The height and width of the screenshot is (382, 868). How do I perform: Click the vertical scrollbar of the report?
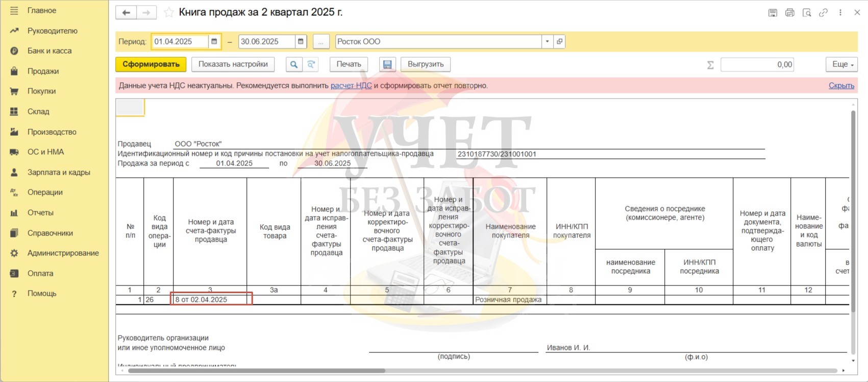pyautogui.click(x=853, y=210)
